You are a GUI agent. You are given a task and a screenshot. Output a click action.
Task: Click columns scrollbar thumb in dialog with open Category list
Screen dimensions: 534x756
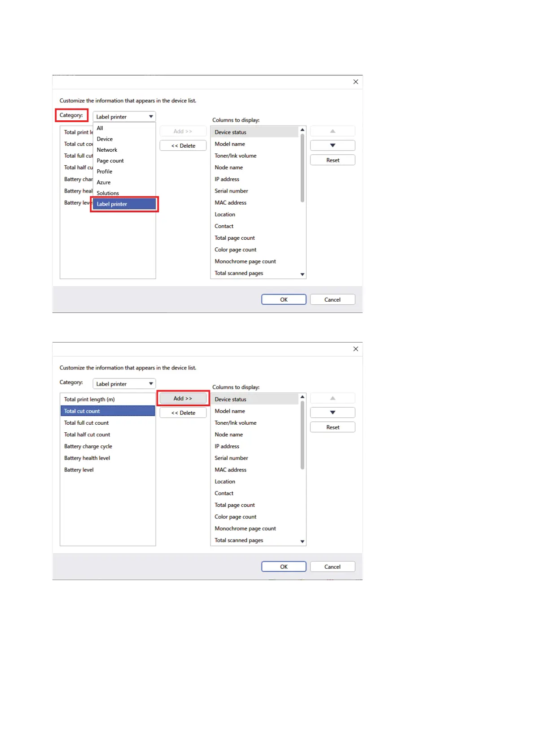tap(302, 168)
